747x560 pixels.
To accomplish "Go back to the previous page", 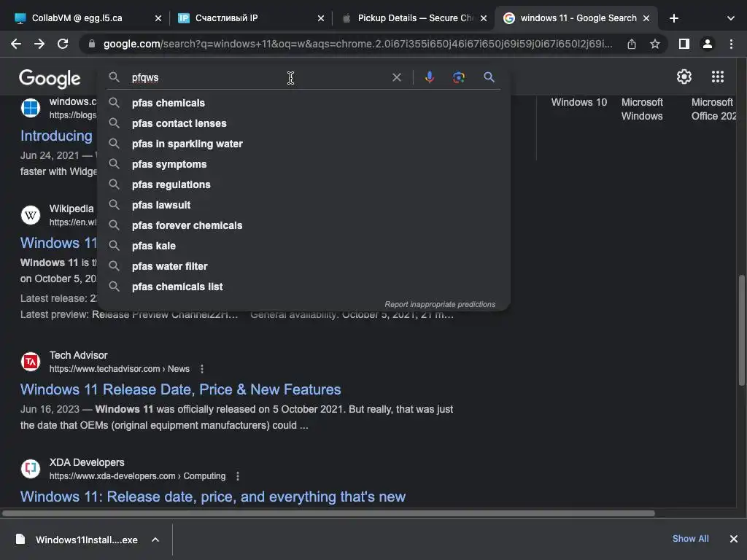I will pyautogui.click(x=16, y=44).
